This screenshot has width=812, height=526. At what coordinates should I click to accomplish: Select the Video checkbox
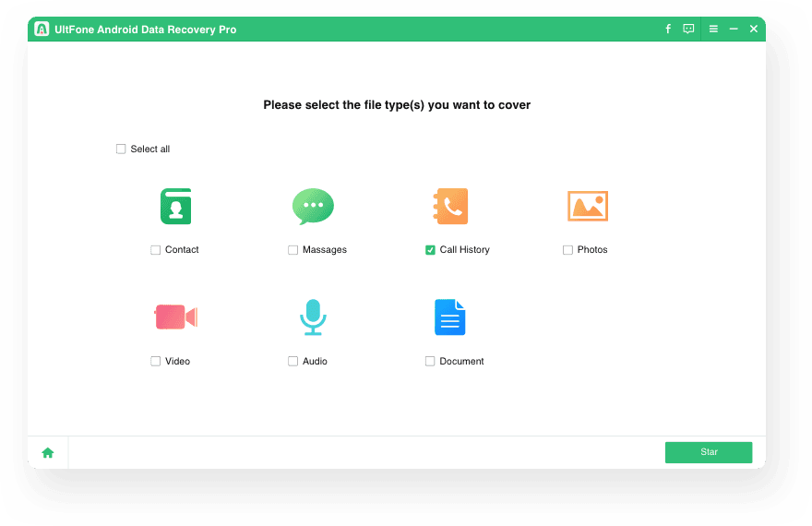pyautogui.click(x=155, y=362)
